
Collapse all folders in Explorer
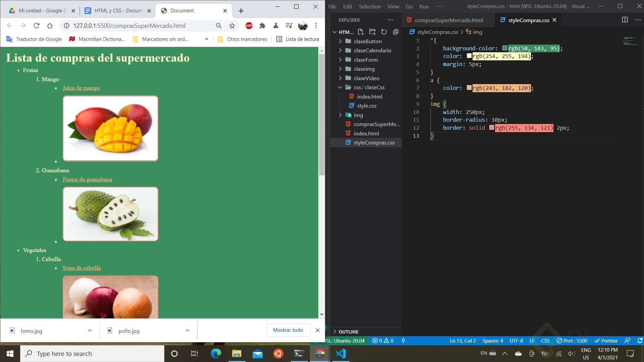[396, 32]
